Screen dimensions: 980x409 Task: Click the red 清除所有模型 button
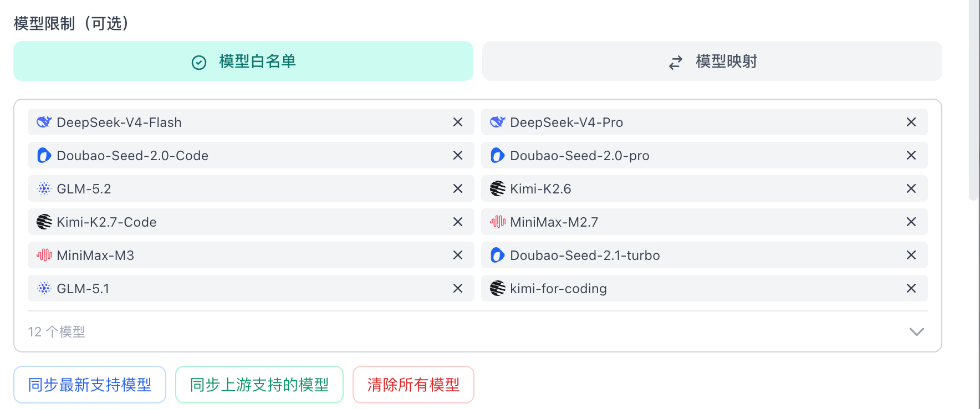click(414, 385)
